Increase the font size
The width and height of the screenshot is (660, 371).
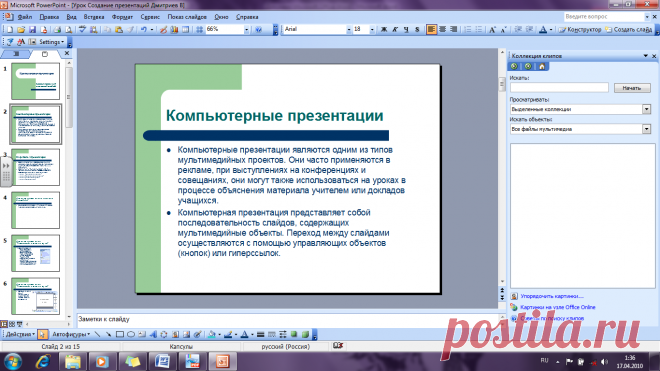pyautogui.click(x=492, y=29)
